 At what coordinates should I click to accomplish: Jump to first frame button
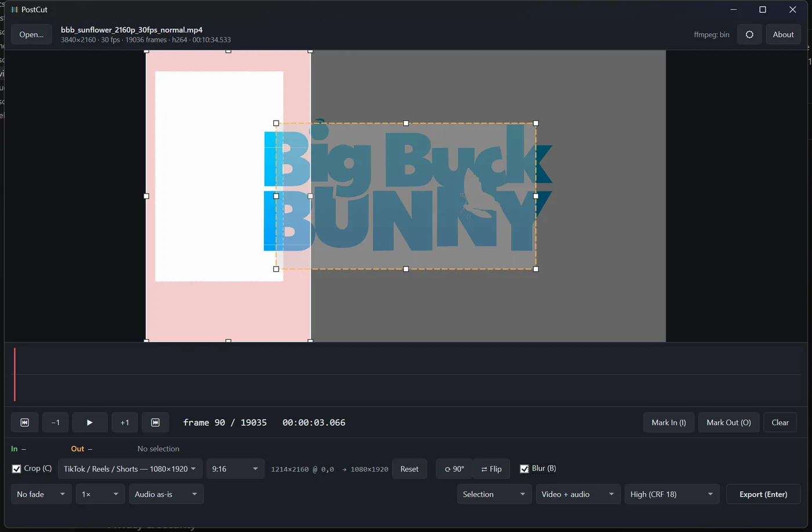click(x=25, y=422)
